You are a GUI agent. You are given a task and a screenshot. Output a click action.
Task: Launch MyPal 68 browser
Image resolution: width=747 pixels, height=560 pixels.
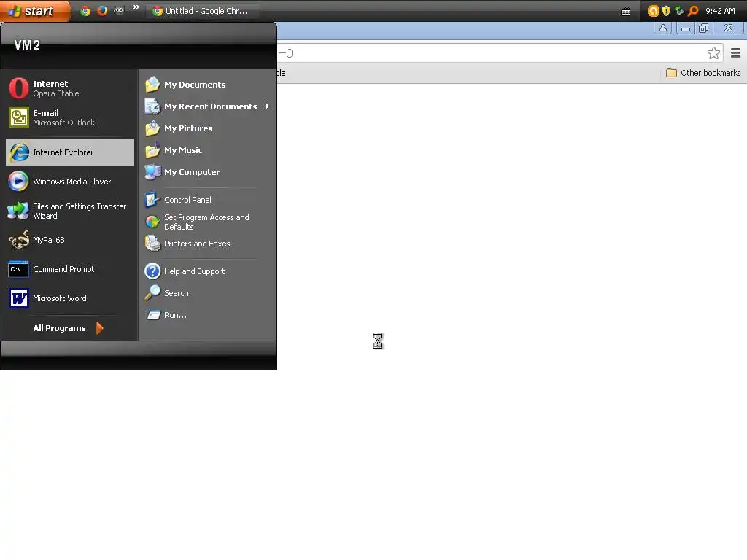[x=69, y=240]
